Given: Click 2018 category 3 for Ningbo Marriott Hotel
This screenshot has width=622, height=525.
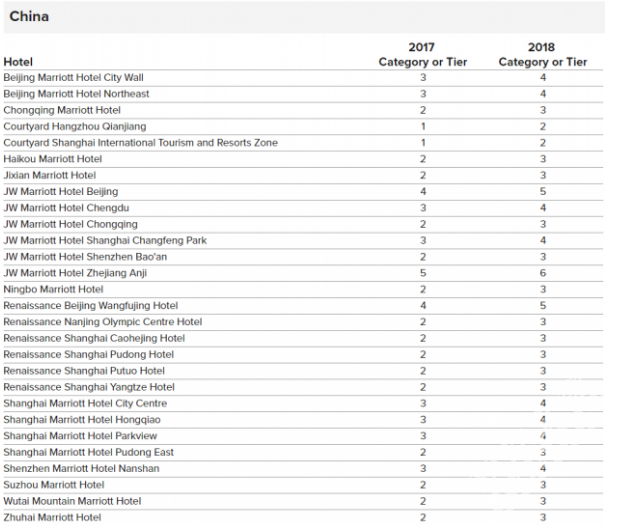Looking at the screenshot, I should click(x=543, y=289).
